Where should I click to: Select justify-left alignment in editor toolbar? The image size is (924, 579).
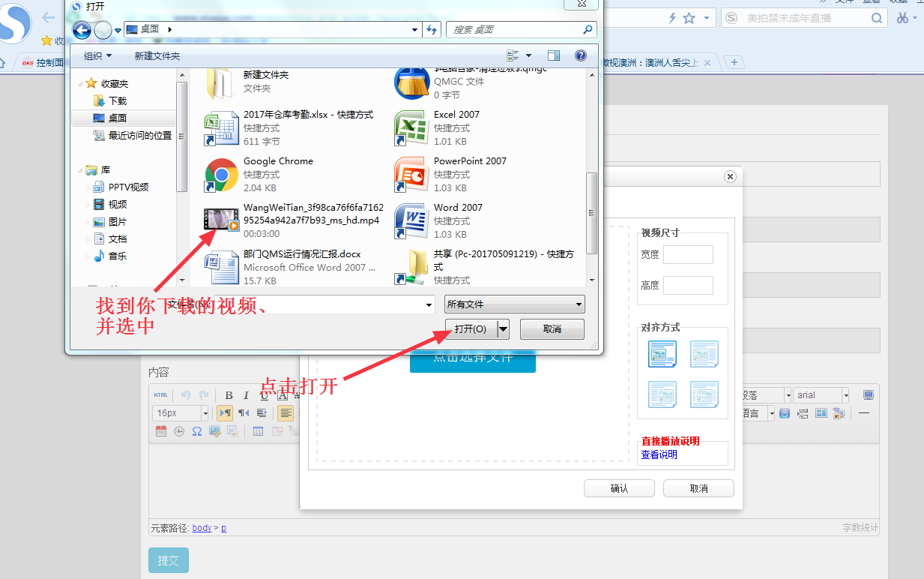click(286, 413)
